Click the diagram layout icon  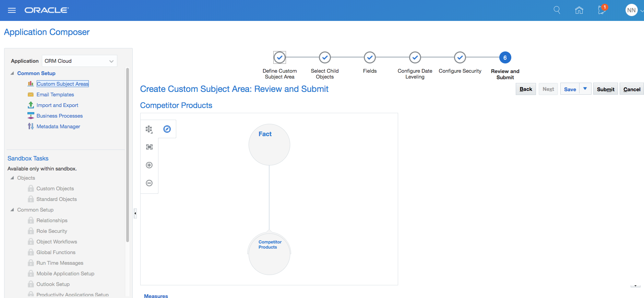point(149,129)
